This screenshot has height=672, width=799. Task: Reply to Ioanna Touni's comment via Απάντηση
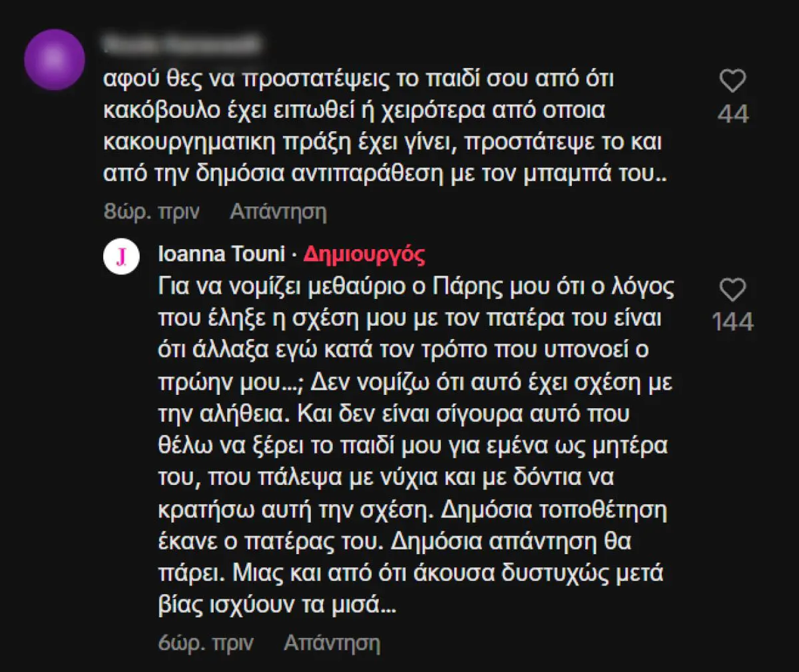[x=332, y=643]
